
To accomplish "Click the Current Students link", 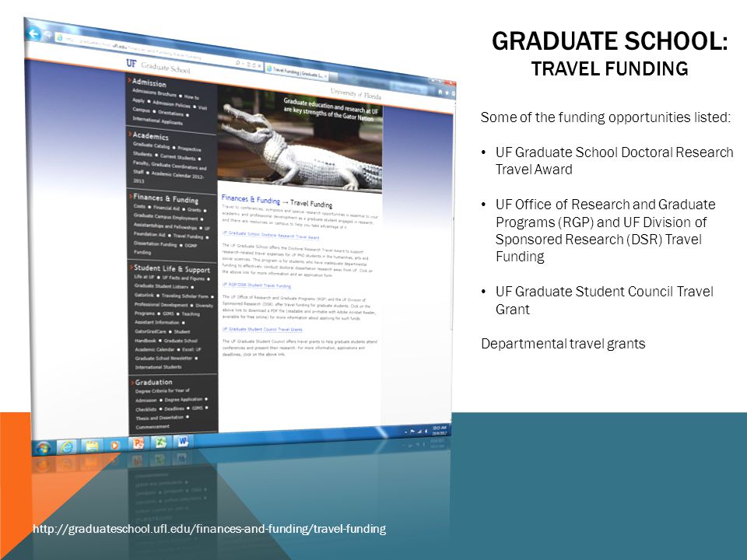I will pyautogui.click(x=177, y=156).
